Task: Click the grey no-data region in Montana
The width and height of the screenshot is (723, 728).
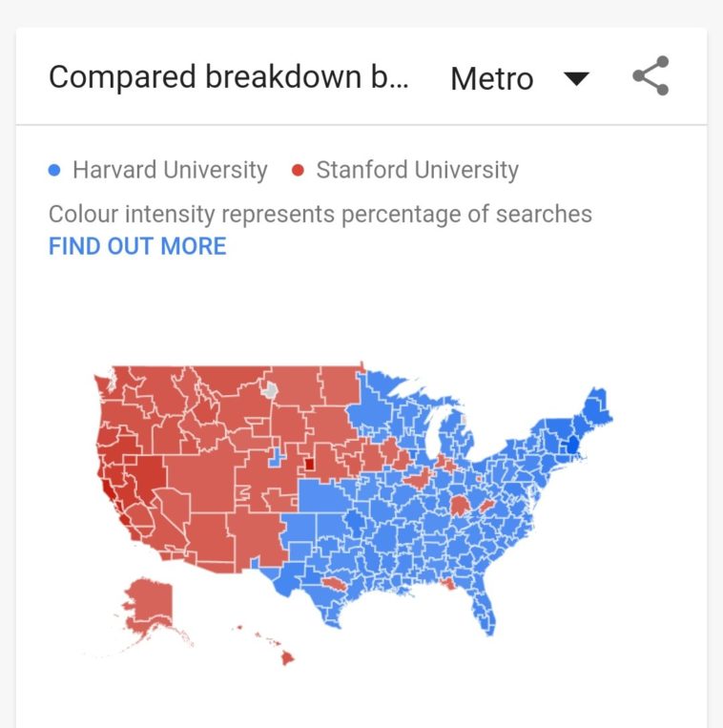Action: (271, 389)
